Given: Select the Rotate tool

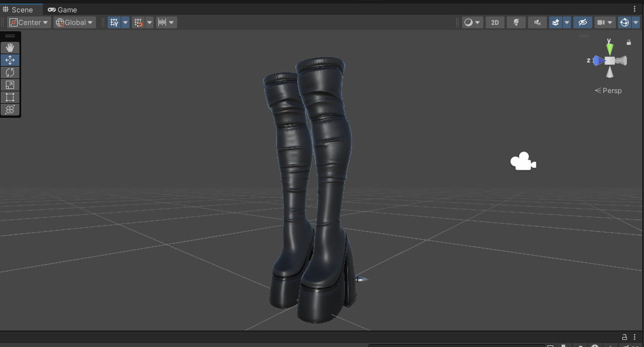Looking at the screenshot, I should coord(10,72).
